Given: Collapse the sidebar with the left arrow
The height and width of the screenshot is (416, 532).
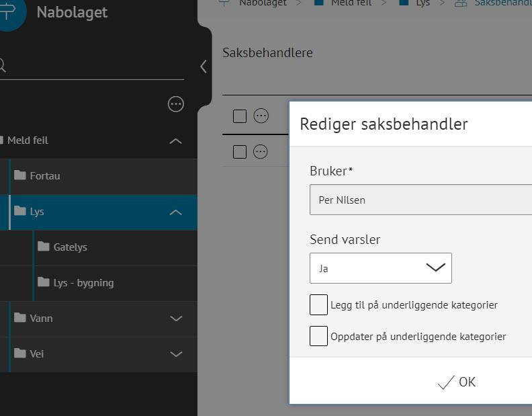Looking at the screenshot, I should coord(204,67).
